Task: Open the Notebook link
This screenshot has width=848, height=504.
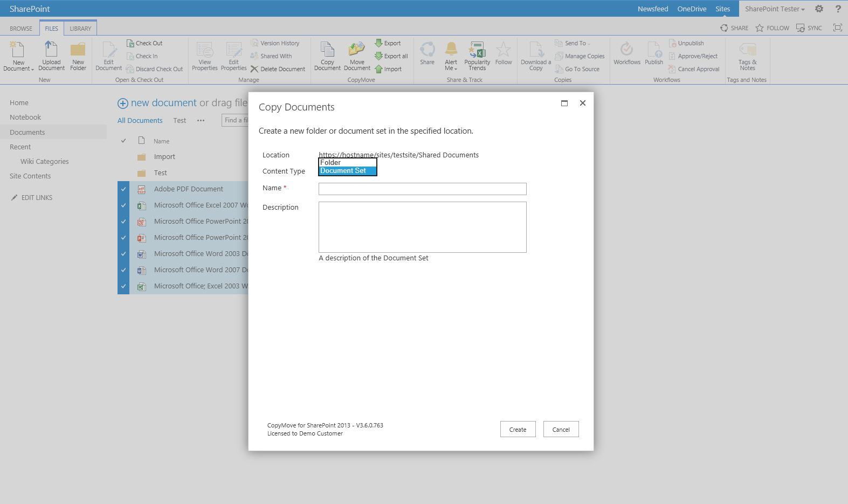Action: (x=25, y=117)
